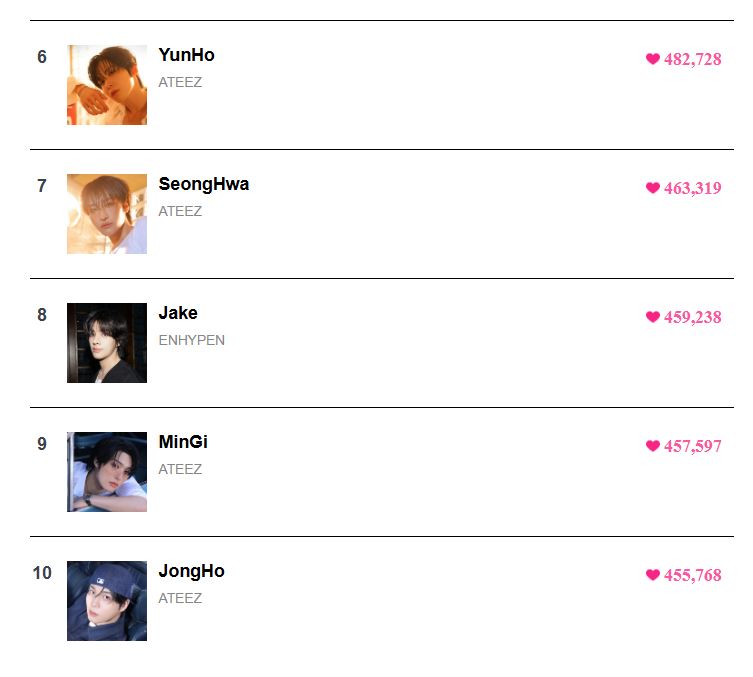Click the vote count 455,768

(692, 575)
